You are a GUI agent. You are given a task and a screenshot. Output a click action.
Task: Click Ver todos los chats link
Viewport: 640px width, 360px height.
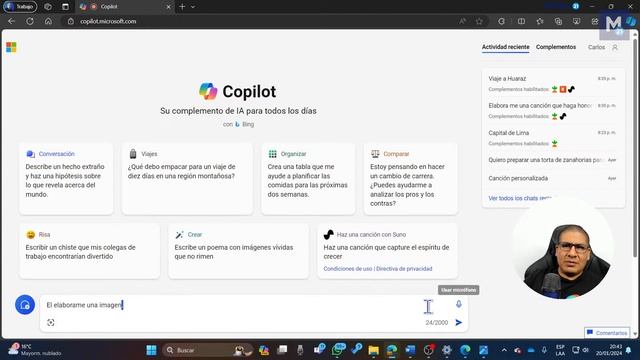(x=520, y=198)
